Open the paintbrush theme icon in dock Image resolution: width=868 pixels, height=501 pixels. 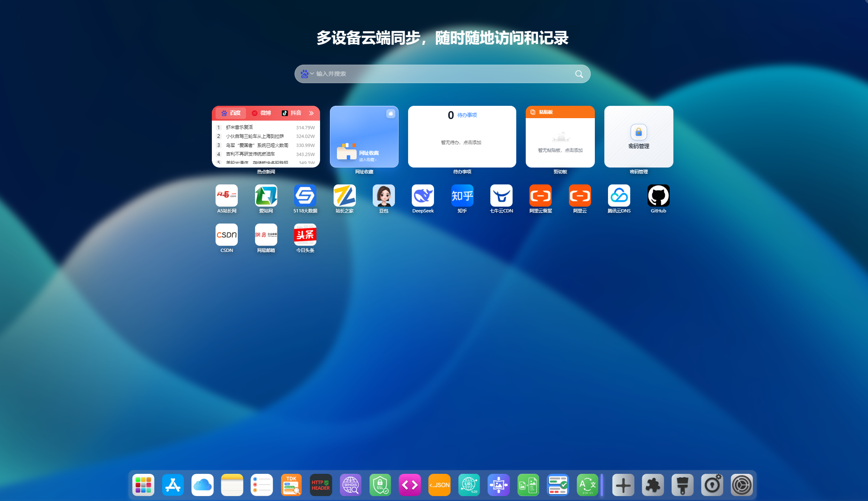682,485
